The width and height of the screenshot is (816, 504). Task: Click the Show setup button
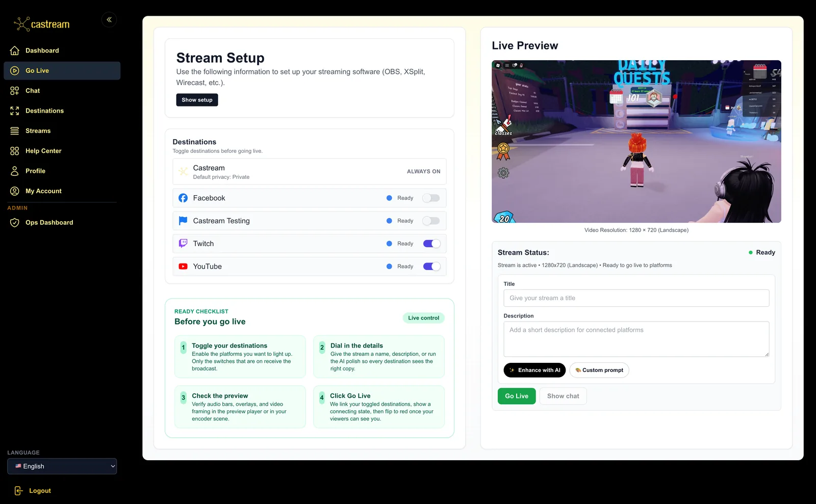[197, 99]
